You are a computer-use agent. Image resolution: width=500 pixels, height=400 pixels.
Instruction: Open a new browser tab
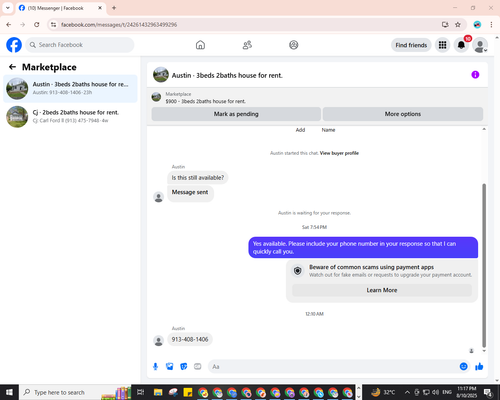click(114, 8)
